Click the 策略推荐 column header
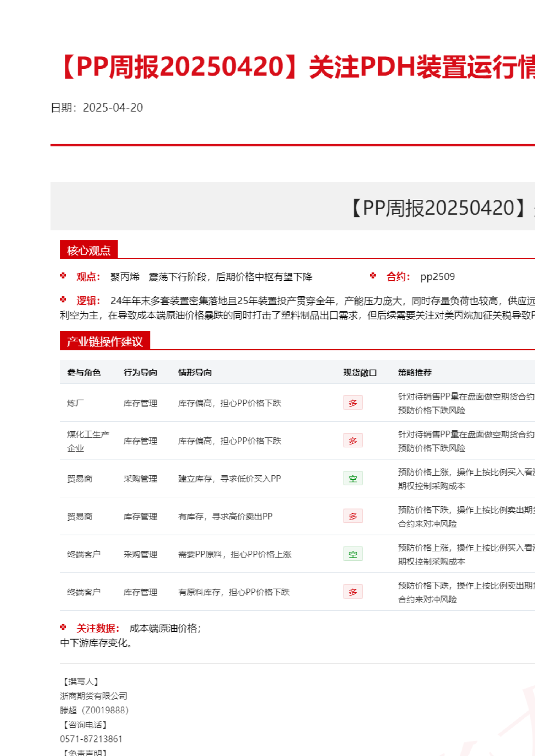 (414, 373)
